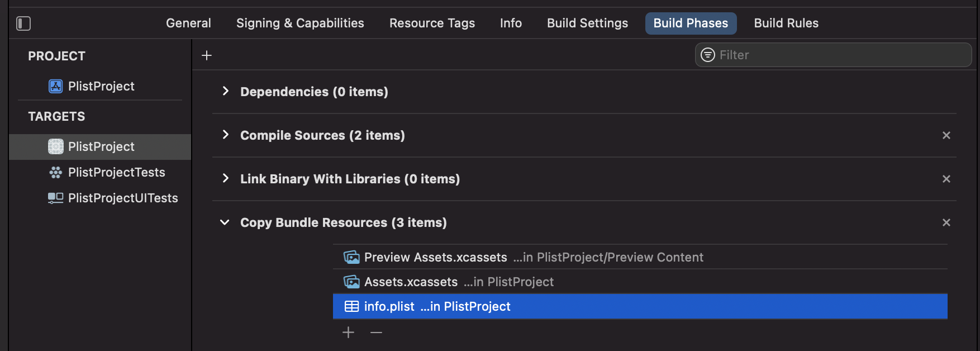This screenshot has height=351, width=980.
Task: Toggle the targets sidebar panel icon
Action: pyautogui.click(x=23, y=23)
